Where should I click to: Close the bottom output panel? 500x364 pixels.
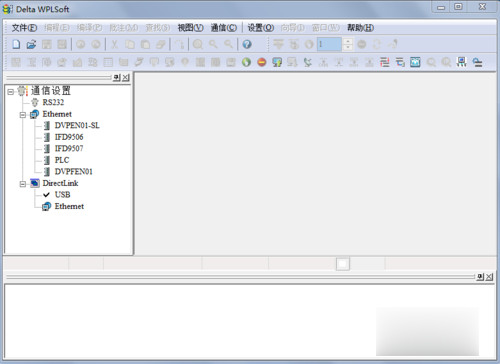coord(489,277)
